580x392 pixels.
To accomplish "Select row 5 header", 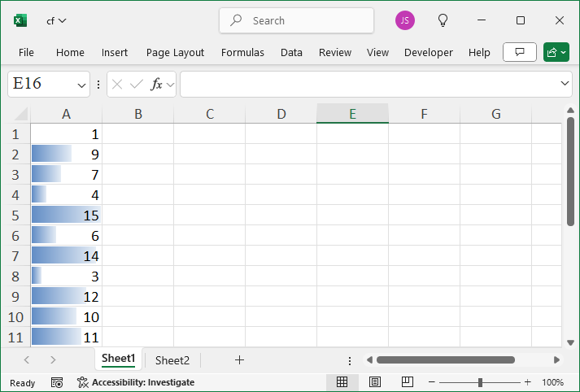I will pyautogui.click(x=15, y=216).
